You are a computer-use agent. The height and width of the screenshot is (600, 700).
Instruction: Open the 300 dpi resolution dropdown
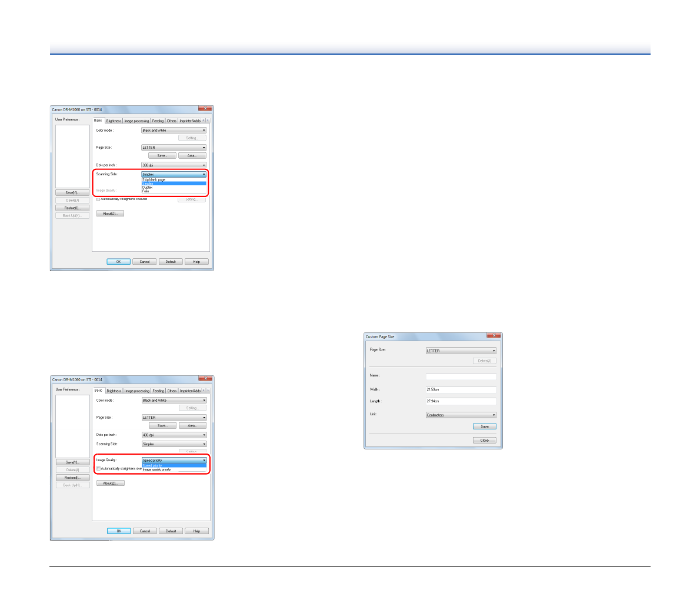174,165
